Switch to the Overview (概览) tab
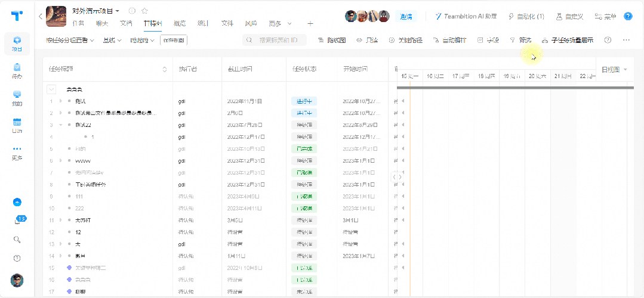The width and height of the screenshot is (644, 298). coord(179,24)
